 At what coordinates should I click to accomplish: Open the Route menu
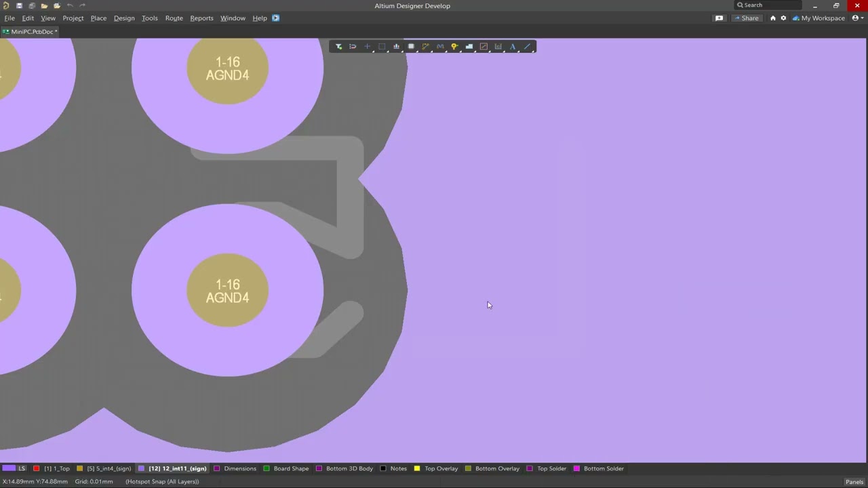[x=174, y=18]
